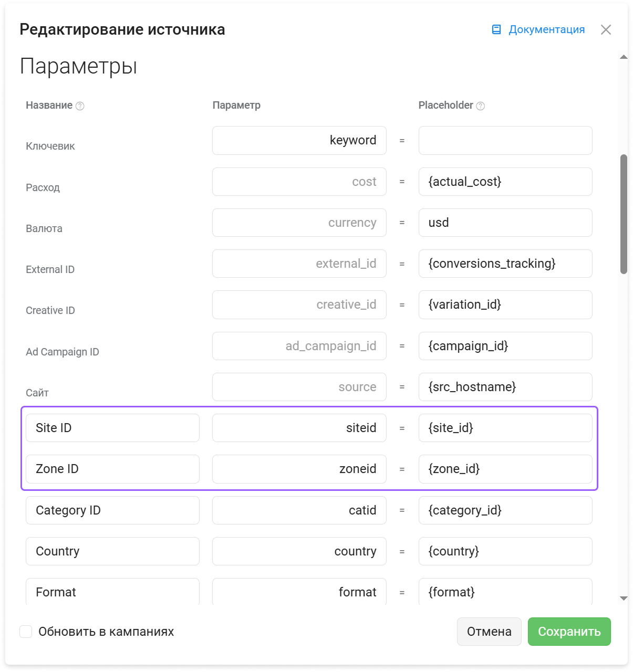This screenshot has width=633, height=672.
Task: Select the {actual_cost} placeholder field
Action: coord(505,182)
